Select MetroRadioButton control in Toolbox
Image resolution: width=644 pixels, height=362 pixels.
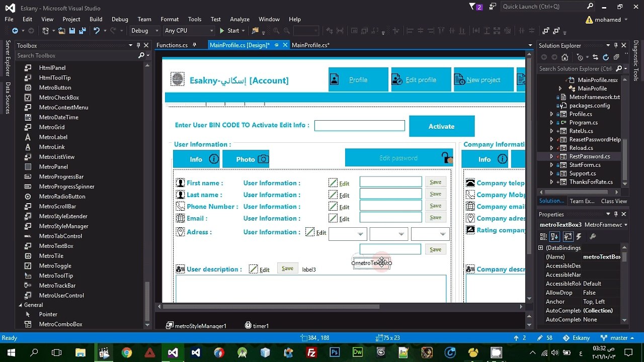pos(62,197)
